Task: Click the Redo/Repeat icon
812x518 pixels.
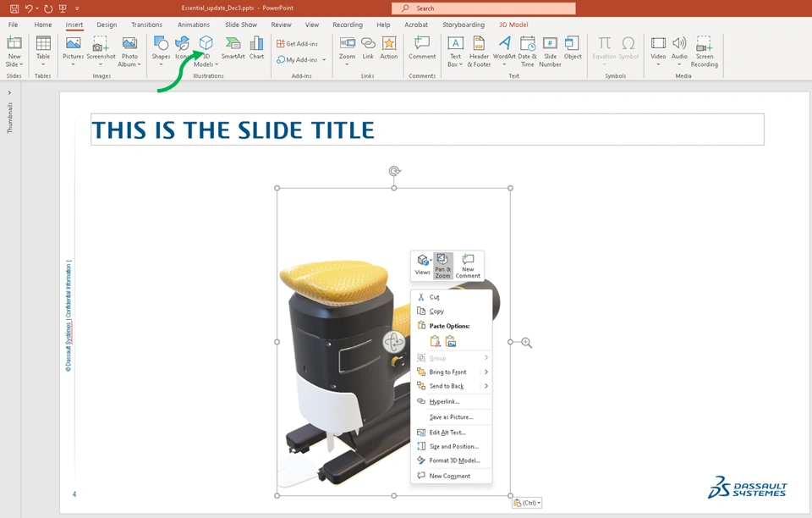Action: [x=48, y=8]
